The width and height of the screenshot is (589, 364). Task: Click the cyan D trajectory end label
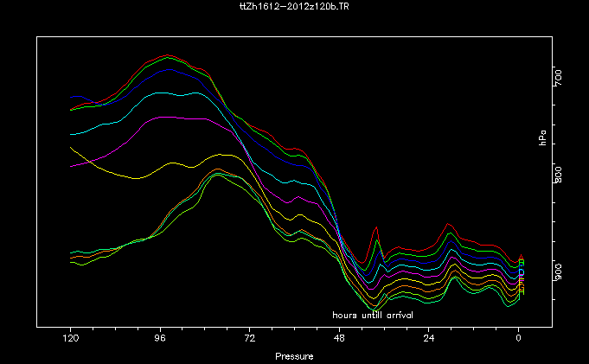pyautogui.click(x=522, y=272)
